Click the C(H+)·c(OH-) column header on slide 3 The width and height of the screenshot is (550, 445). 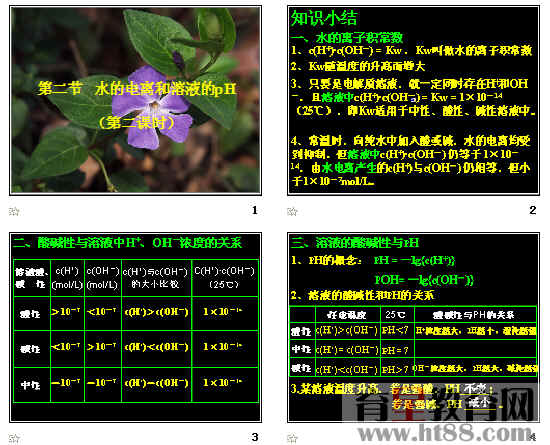coord(224,278)
